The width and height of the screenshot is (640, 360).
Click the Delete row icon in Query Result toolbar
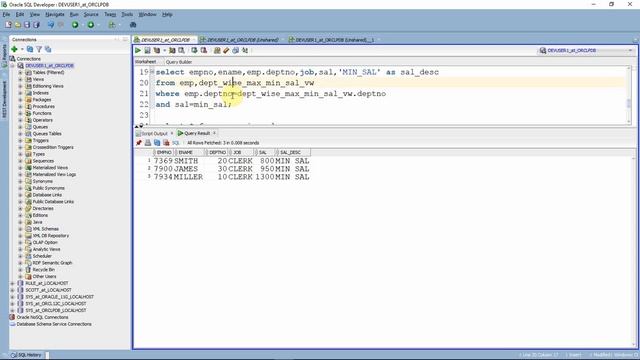point(166,143)
